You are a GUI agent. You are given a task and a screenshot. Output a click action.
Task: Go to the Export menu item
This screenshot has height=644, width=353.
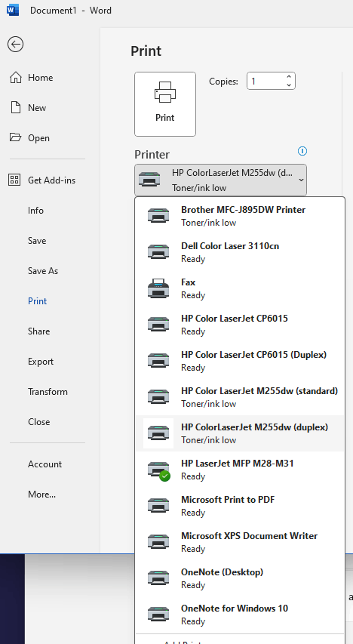click(x=41, y=362)
